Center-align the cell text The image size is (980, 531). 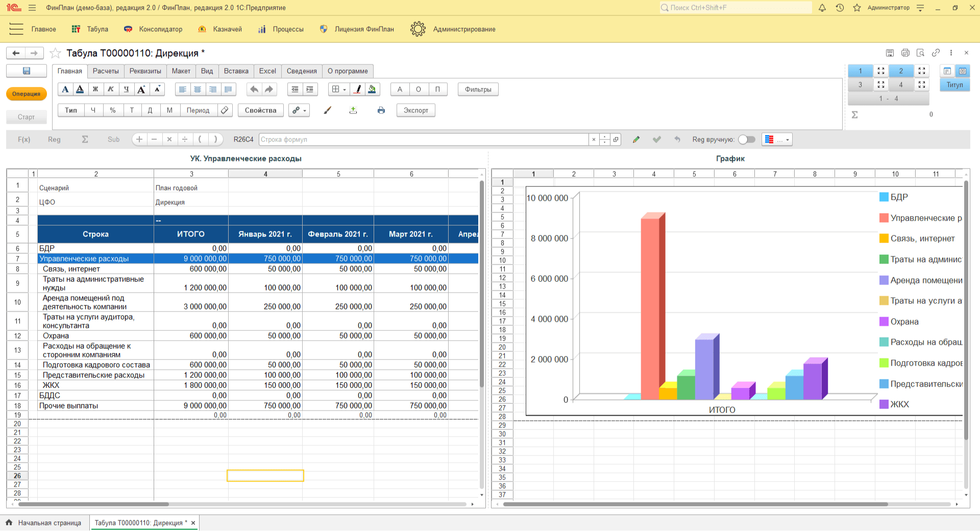click(198, 89)
